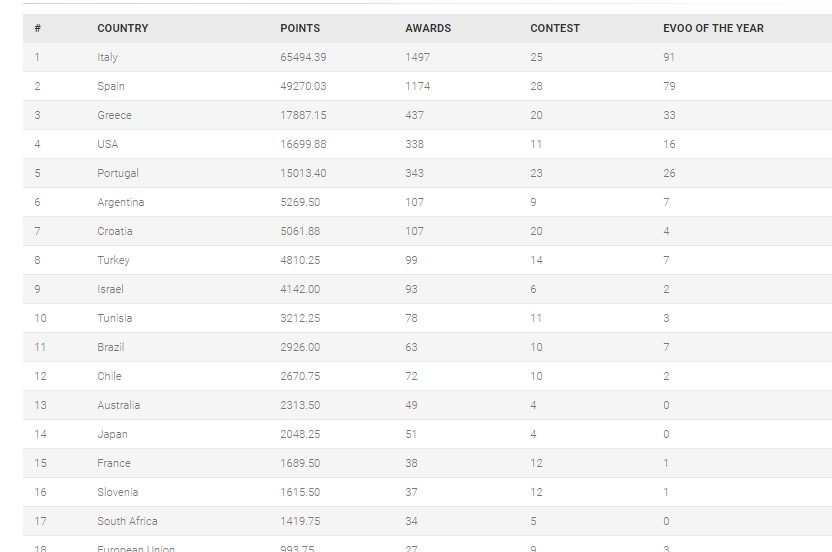Click the CONTEST column header
The width and height of the screenshot is (832, 552).
point(555,28)
